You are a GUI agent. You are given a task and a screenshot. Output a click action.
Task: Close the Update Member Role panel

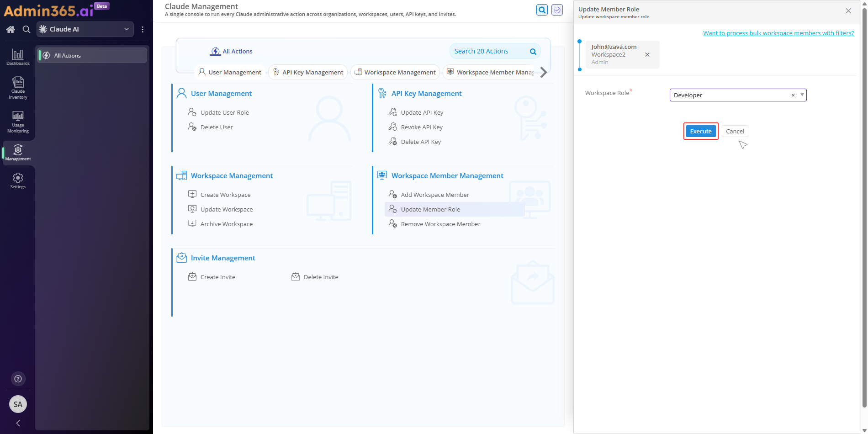click(848, 11)
